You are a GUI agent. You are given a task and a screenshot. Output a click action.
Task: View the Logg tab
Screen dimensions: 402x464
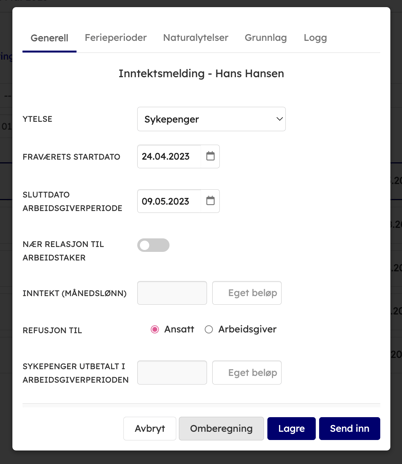(315, 38)
